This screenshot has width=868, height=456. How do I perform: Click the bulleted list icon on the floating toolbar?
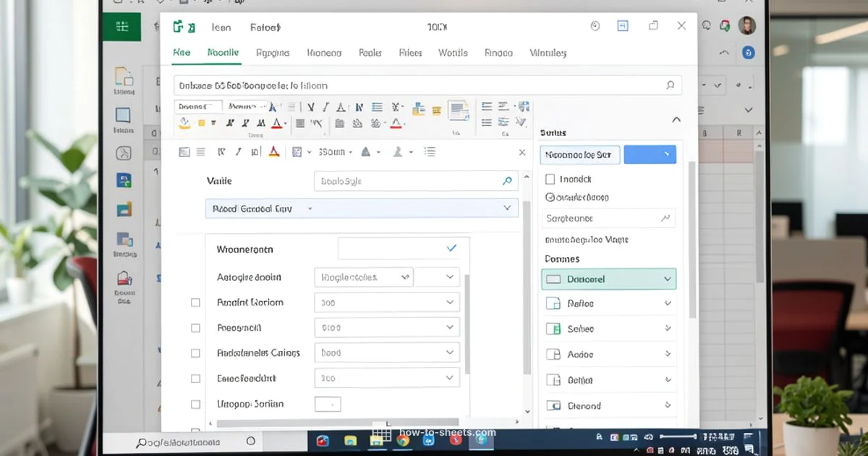[x=431, y=152]
